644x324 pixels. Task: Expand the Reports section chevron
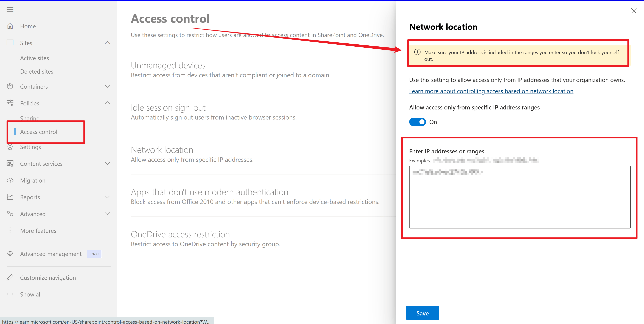[108, 197]
